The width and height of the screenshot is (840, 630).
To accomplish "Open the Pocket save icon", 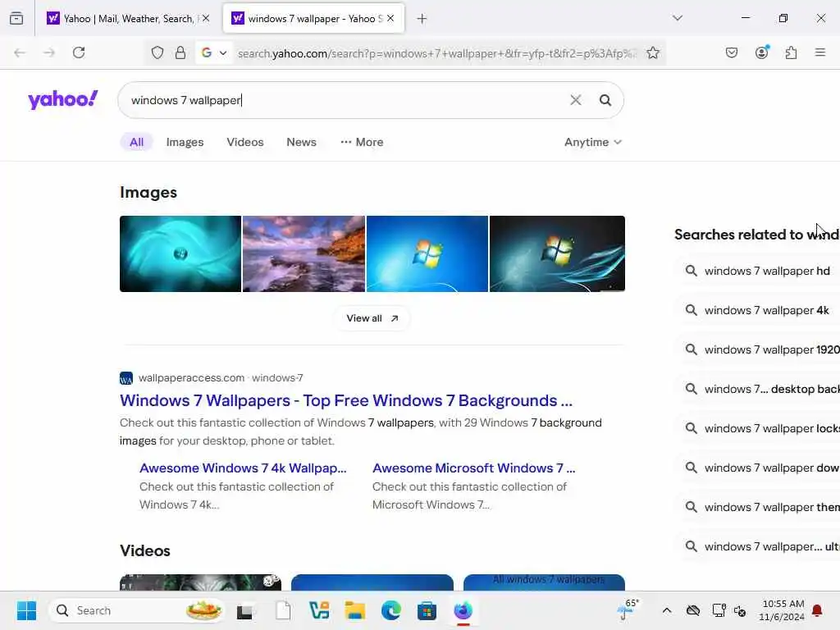I will click(731, 52).
